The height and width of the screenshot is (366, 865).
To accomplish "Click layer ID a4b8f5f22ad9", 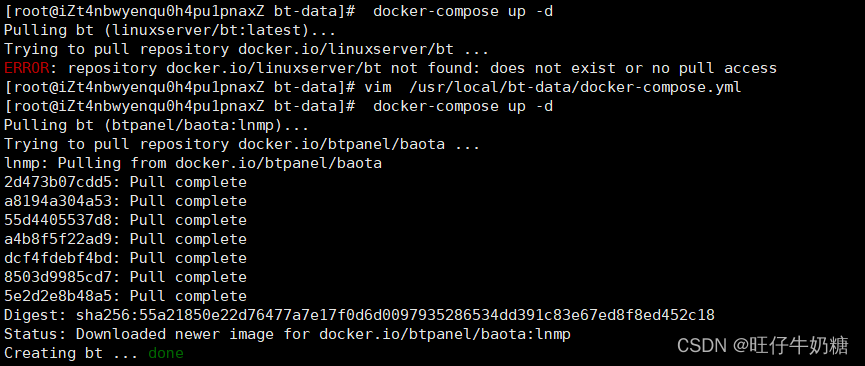I will tap(58, 239).
